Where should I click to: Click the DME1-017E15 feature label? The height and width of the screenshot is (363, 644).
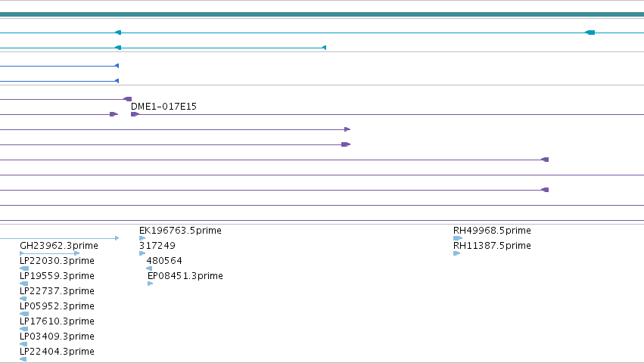click(x=163, y=107)
